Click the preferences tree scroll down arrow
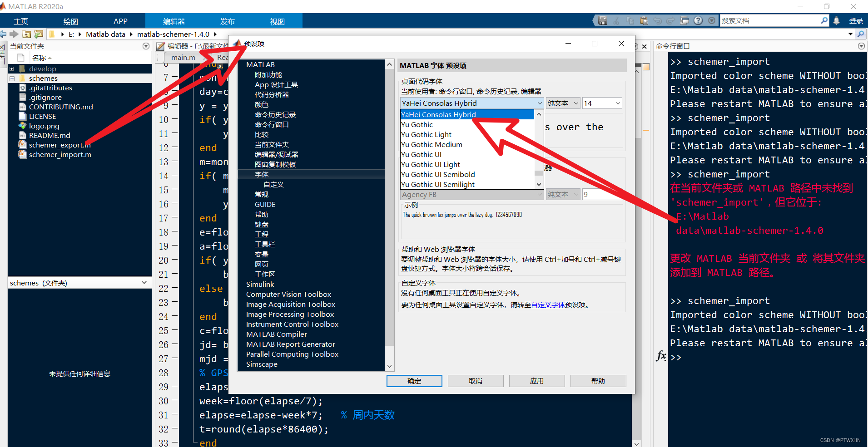 pos(389,366)
